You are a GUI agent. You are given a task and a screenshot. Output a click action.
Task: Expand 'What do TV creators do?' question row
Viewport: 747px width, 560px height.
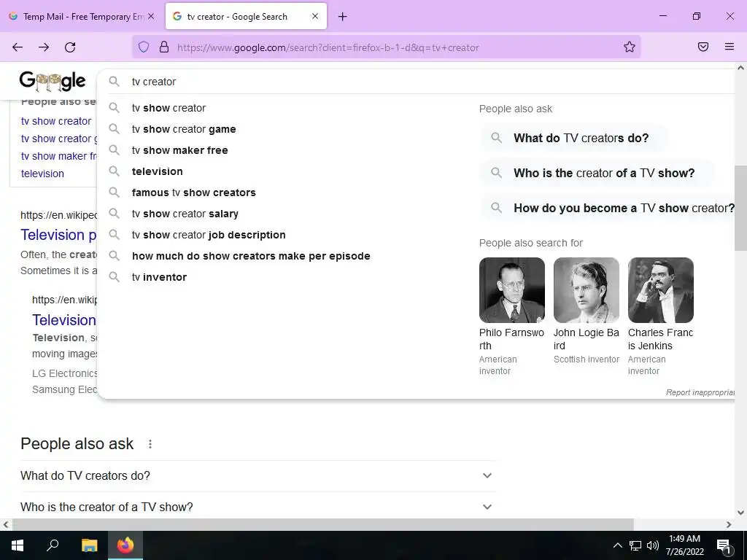point(258,475)
